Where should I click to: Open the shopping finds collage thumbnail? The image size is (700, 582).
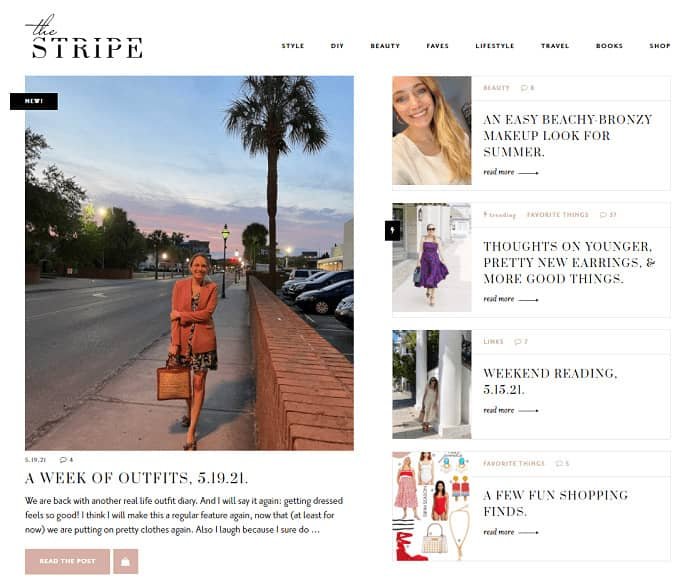point(432,506)
